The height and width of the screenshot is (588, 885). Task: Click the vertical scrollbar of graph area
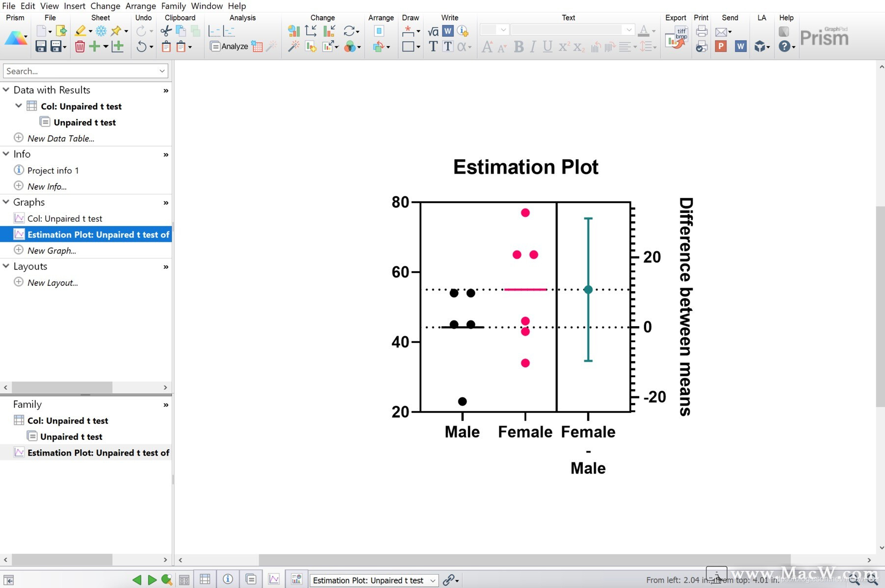pyautogui.click(x=880, y=307)
